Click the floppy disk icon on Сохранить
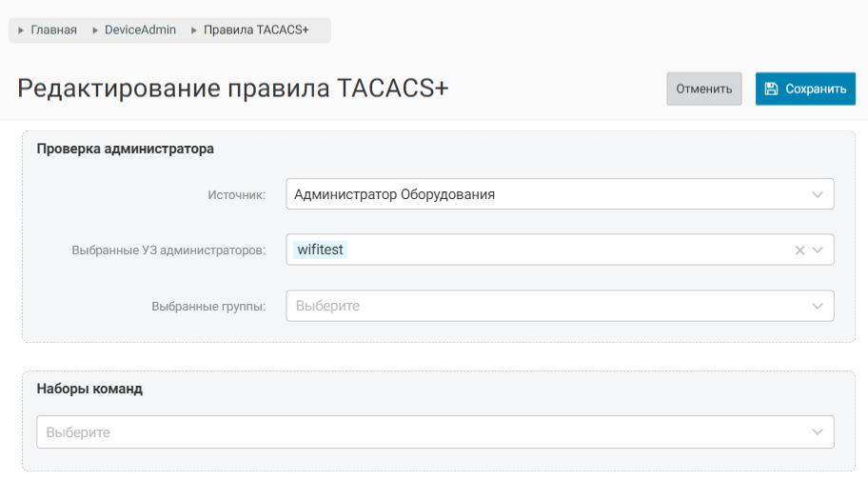 click(x=771, y=89)
